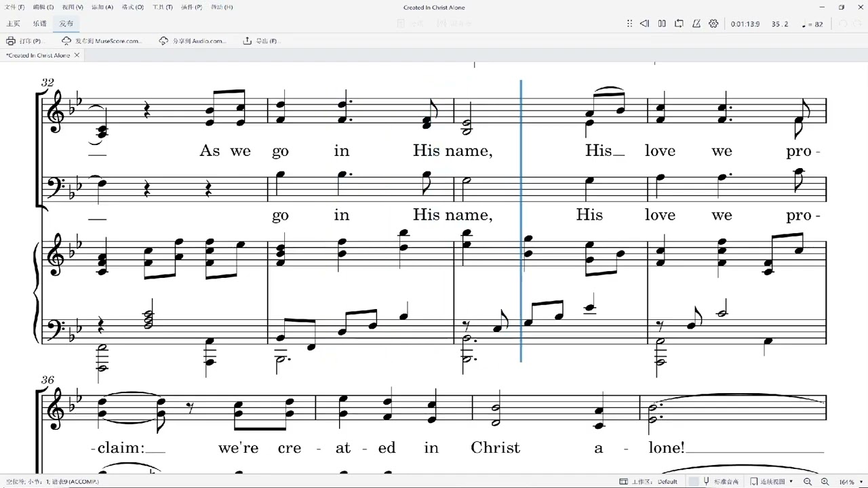Click the lyric "As" in the top staff
The width and height of the screenshot is (868, 488).
click(x=210, y=150)
